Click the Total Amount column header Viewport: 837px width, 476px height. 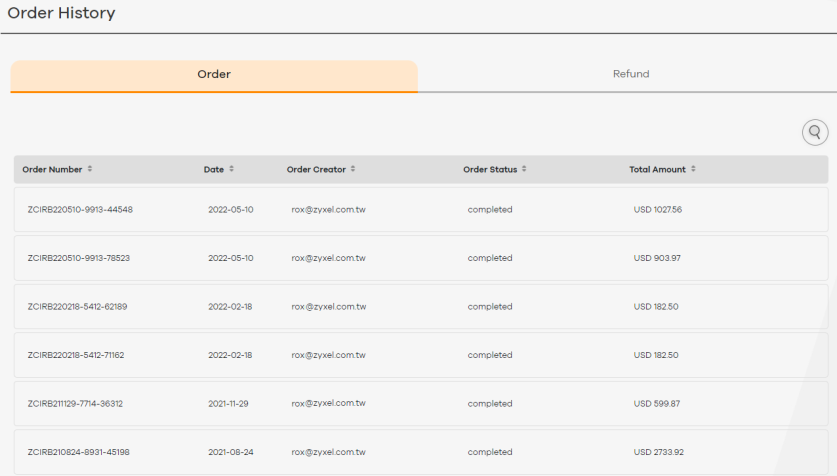(x=657, y=169)
